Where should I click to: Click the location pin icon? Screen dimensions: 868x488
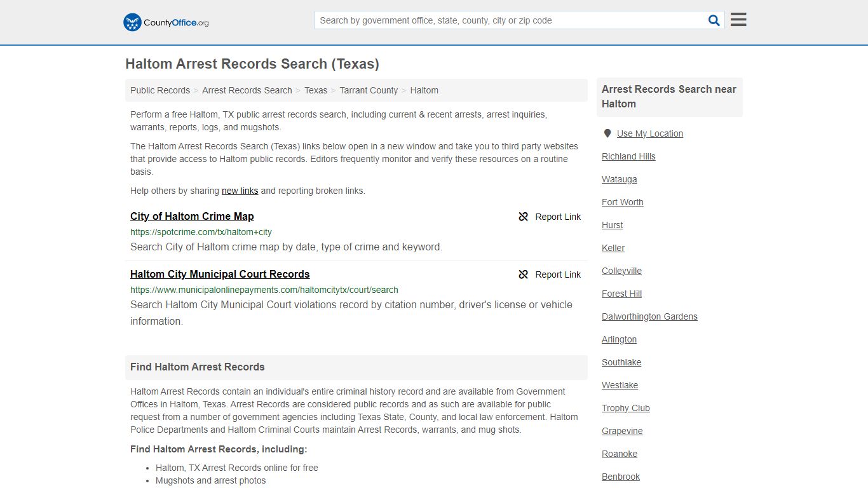coord(607,133)
